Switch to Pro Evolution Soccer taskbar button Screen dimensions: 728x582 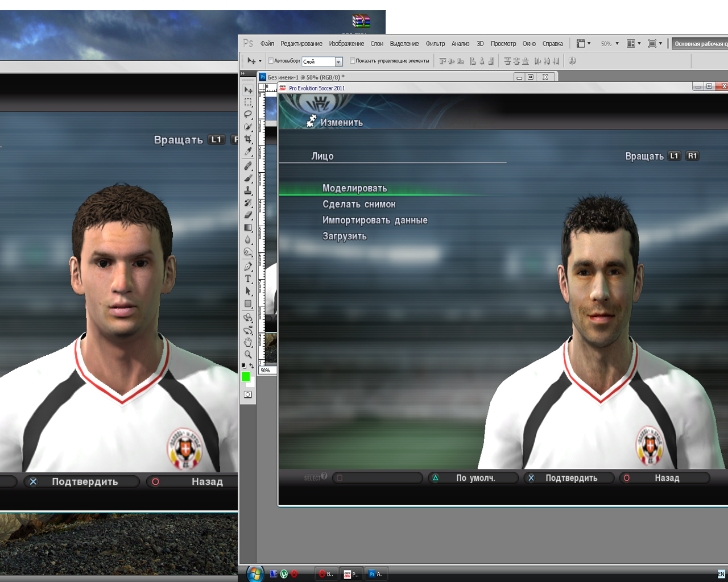point(351,574)
